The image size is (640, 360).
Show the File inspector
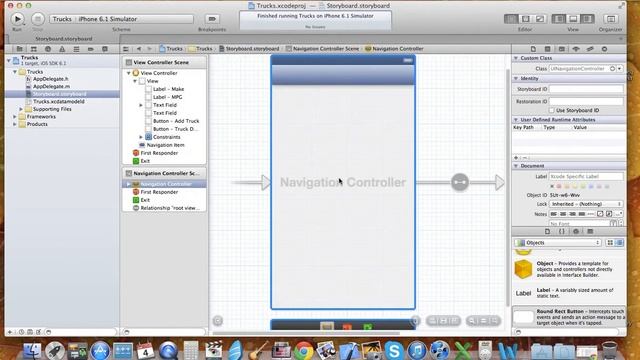(533, 49)
